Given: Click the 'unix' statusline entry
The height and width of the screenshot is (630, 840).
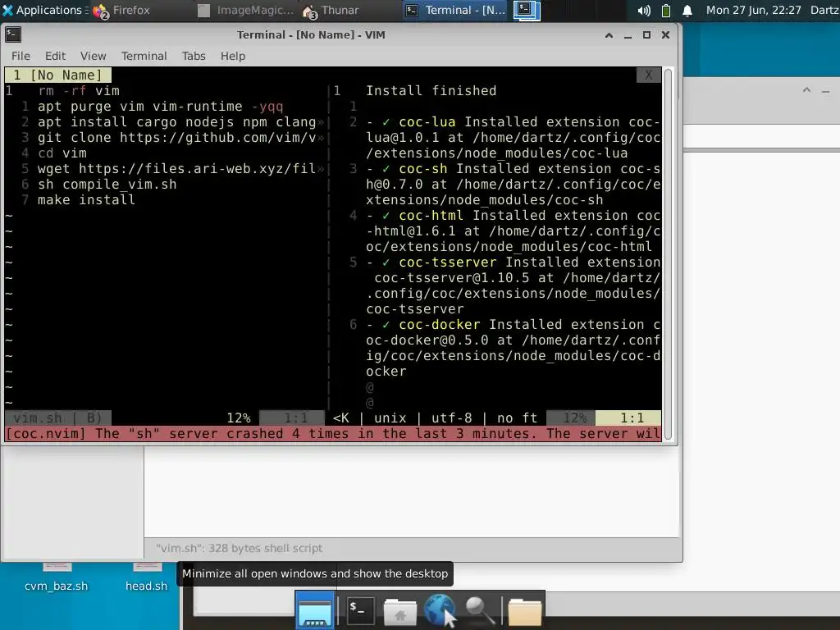Looking at the screenshot, I should pos(390,418).
